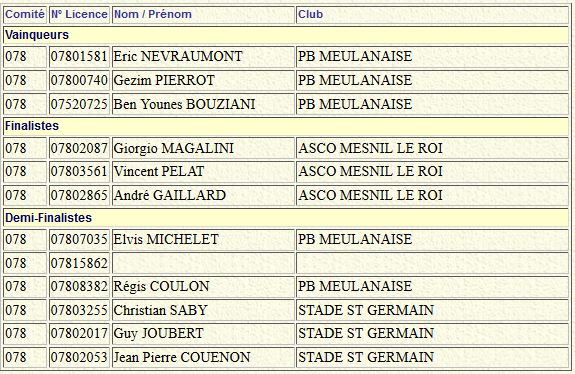575x374 pixels.
Task: Click the name Elvis MICHELET
Action: pyautogui.click(x=166, y=239)
